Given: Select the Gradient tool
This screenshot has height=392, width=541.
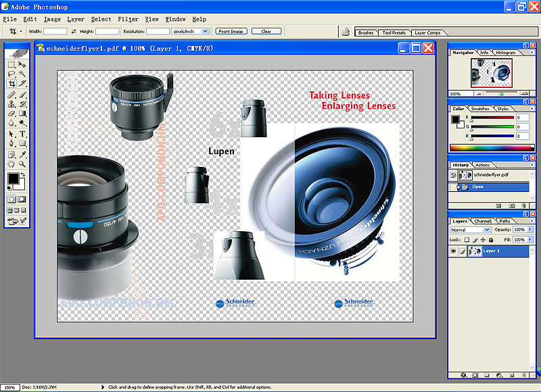Looking at the screenshot, I should pyautogui.click(x=22, y=113).
